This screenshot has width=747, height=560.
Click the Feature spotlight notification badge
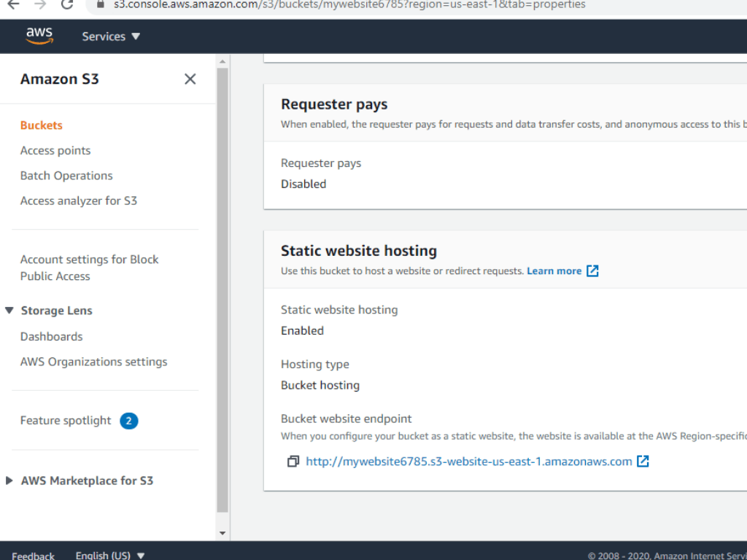click(x=128, y=421)
